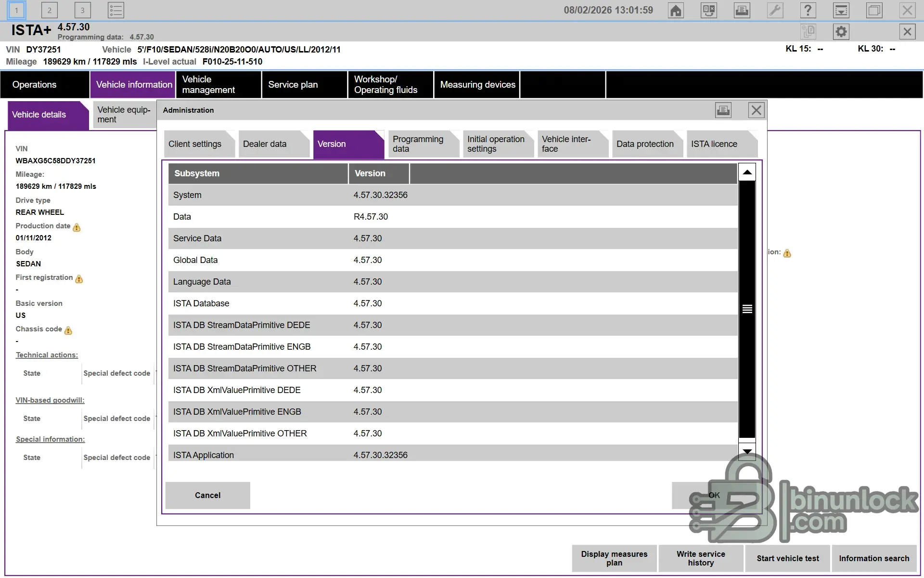Select Measuring devices in the menu bar
The height and width of the screenshot is (578, 924).
point(477,84)
